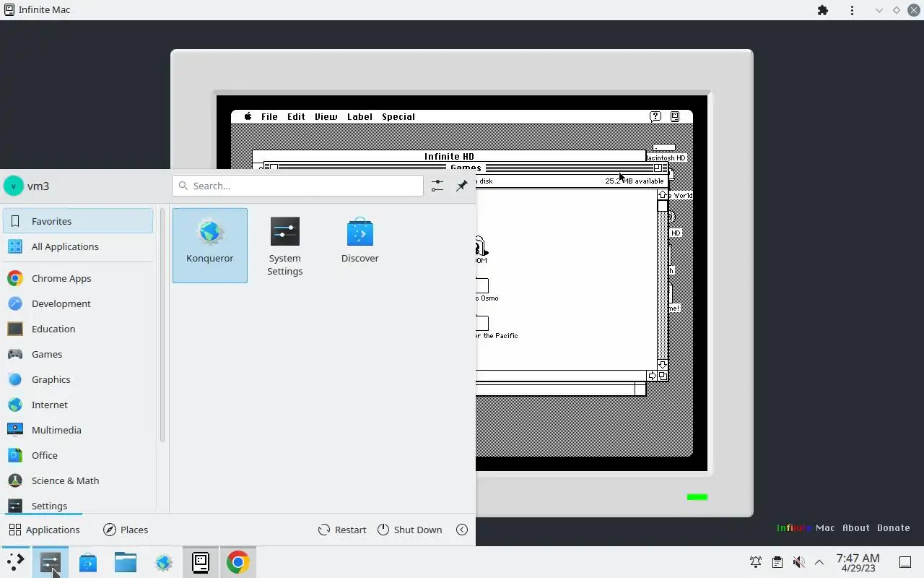This screenshot has width=924, height=578.
Task: Click the Games window down scroll arrow
Action: (662, 365)
